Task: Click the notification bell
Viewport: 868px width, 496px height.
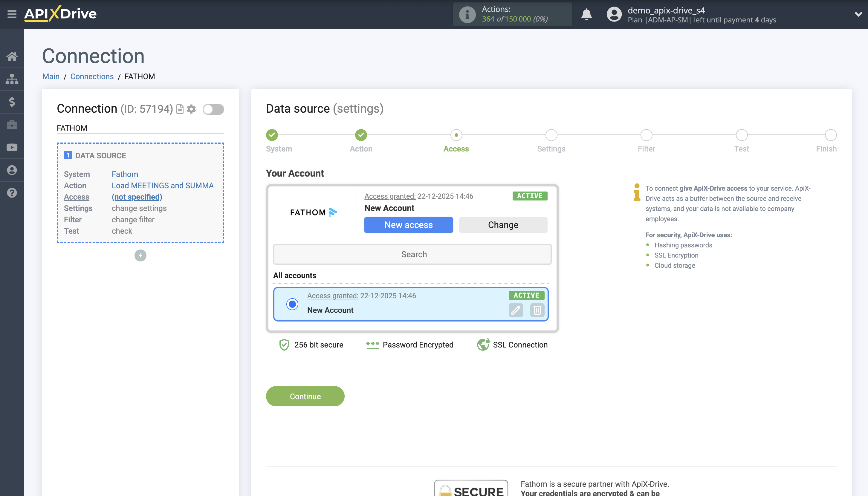Action: (x=586, y=15)
